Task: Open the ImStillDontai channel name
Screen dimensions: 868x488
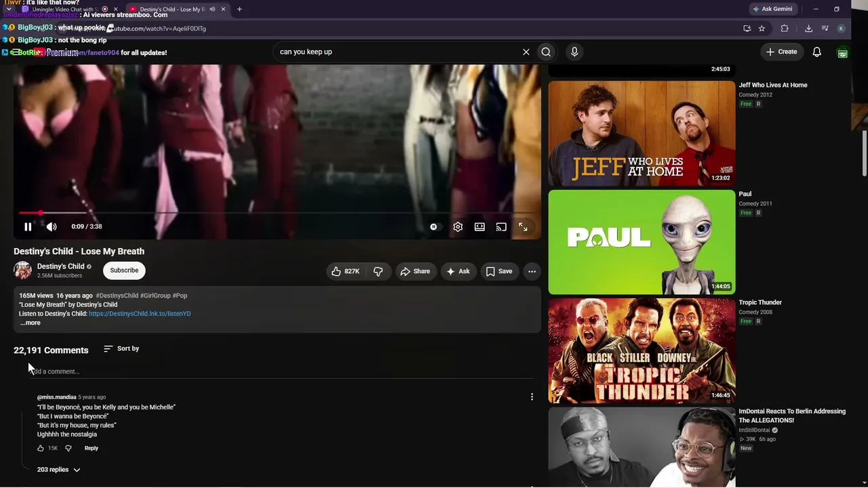Action: [x=754, y=430]
